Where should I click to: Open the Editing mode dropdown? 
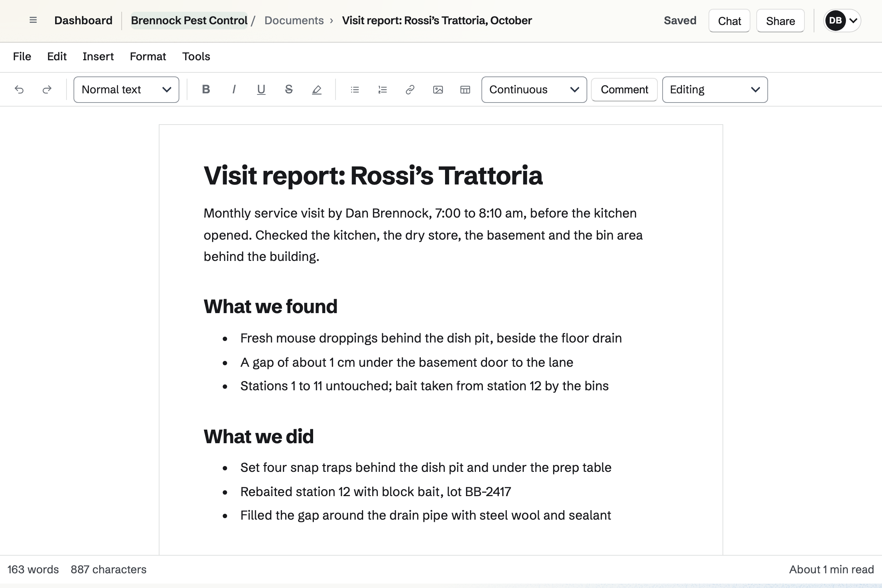pos(715,90)
